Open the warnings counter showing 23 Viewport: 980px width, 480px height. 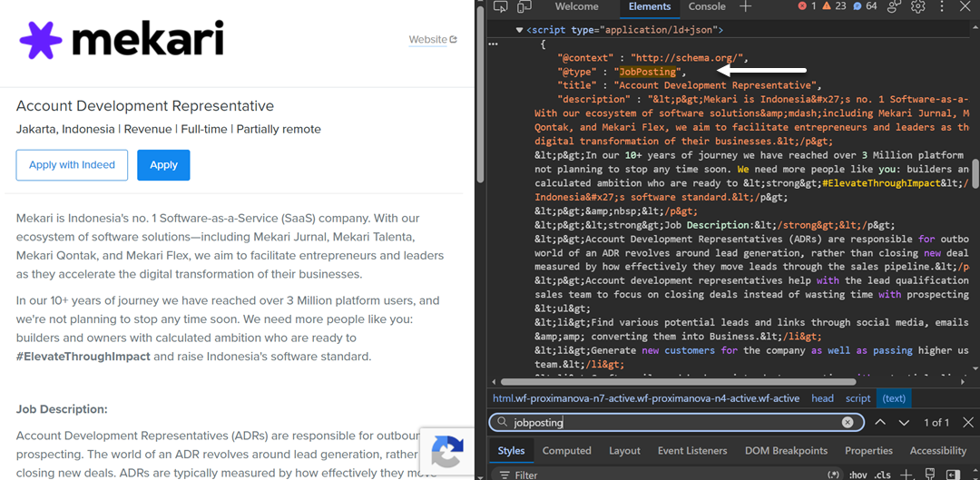click(835, 6)
